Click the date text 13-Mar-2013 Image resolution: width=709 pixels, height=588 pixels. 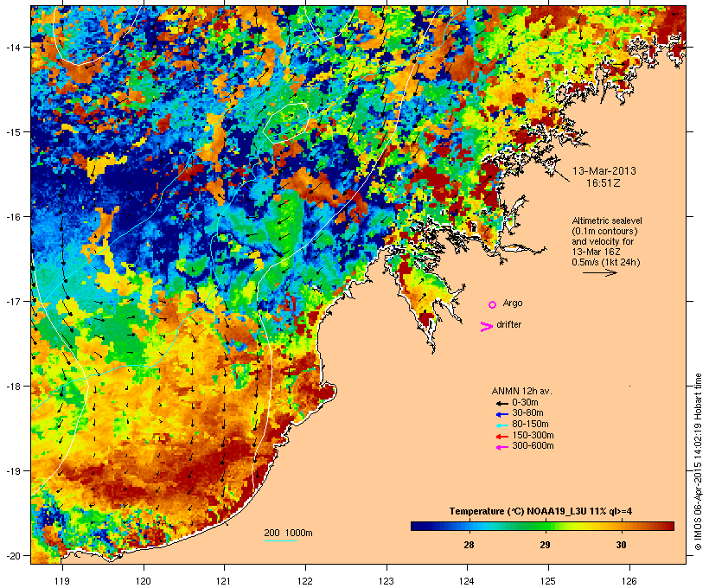pos(604,171)
